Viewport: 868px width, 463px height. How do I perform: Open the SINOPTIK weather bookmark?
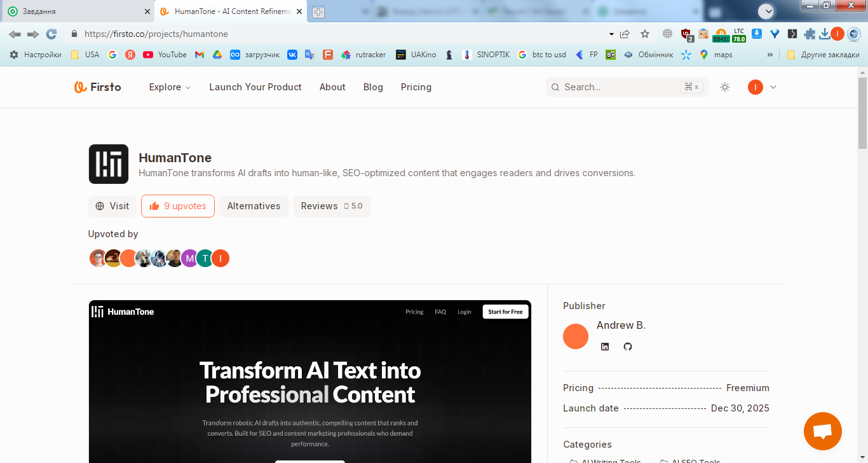click(487, 55)
